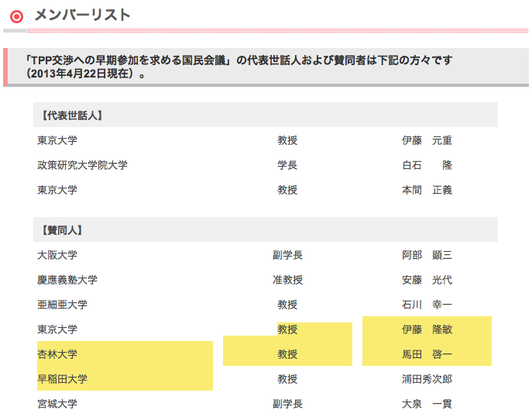Select the name 安藤 光代
The image size is (532, 417).
point(427,280)
